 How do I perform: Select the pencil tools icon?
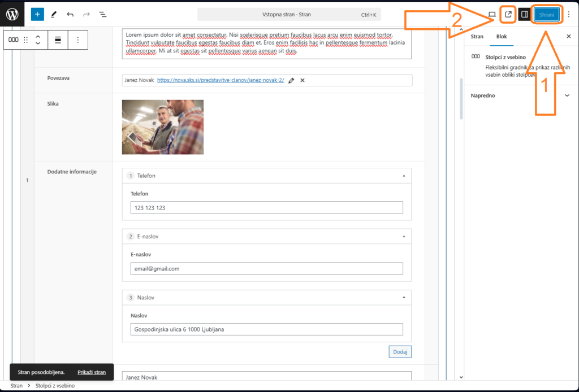click(x=54, y=14)
